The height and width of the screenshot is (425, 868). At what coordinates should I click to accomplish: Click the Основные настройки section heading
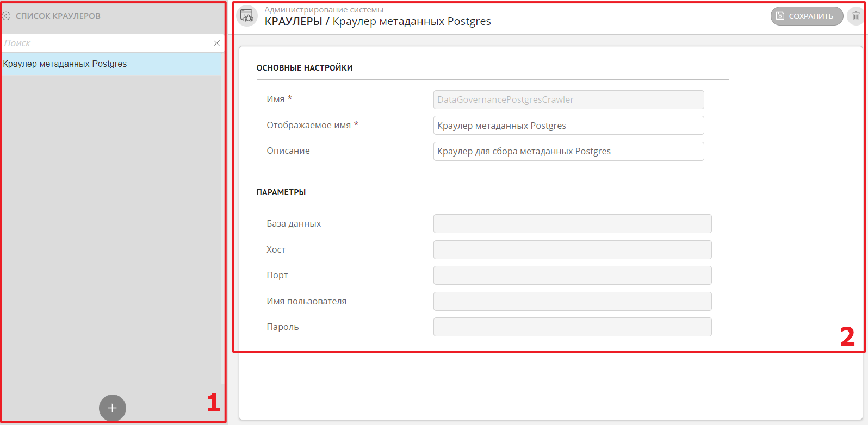tap(305, 68)
